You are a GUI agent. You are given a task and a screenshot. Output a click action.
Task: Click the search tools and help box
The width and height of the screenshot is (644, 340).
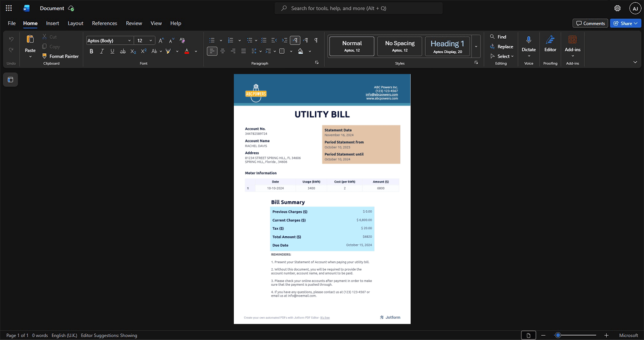pyautogui.click(x=359, y=8)
